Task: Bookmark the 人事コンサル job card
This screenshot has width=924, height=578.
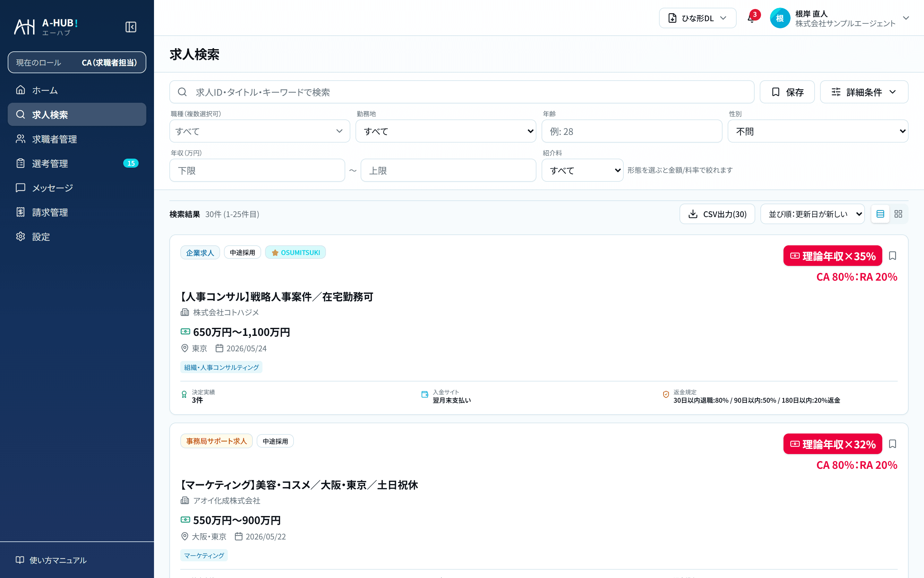Action: (x=892, y=256)
